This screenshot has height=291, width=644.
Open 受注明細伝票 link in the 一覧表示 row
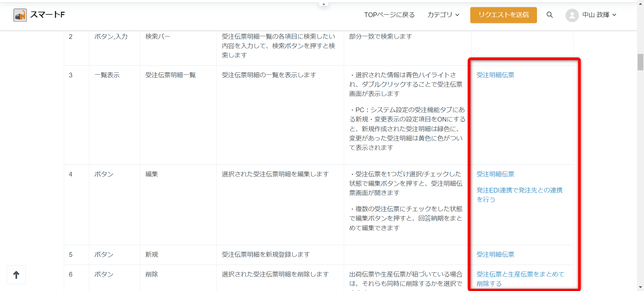click(x=495, y=75)
